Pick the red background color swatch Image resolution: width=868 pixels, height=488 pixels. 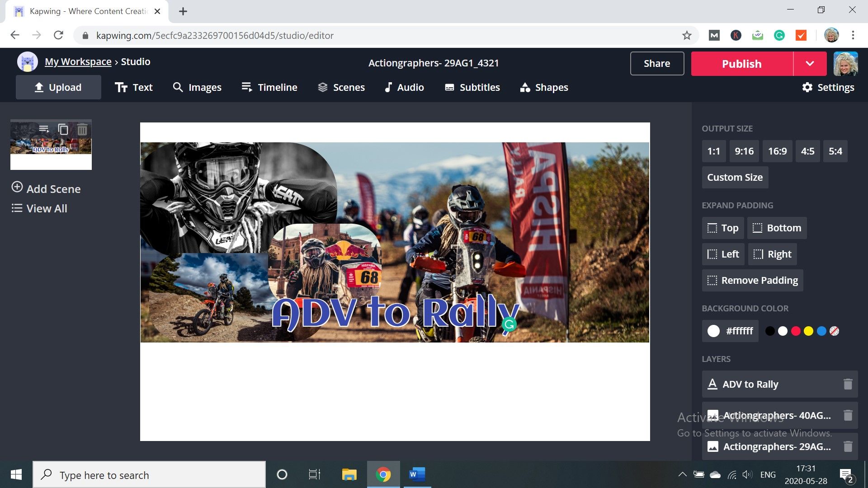pos(796,331)
